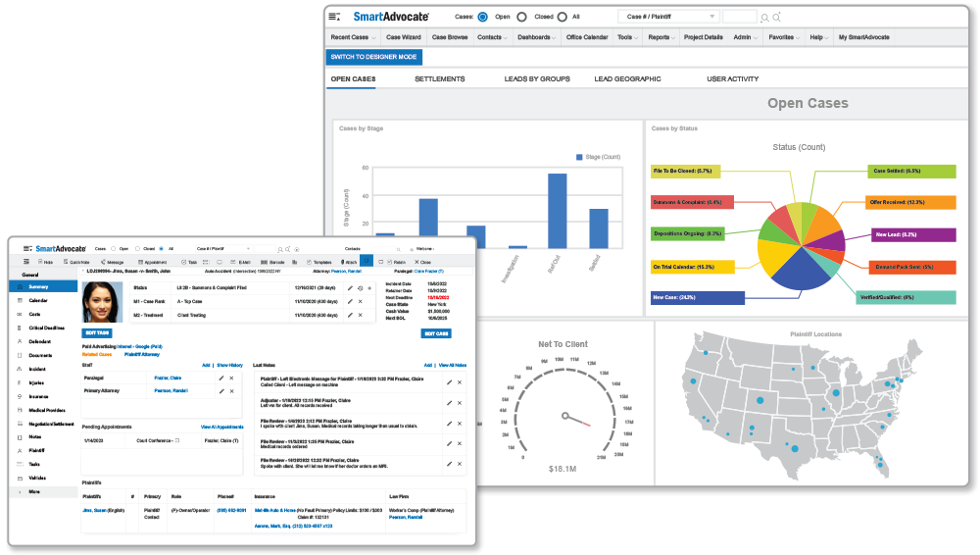
Task: Click the Edit Case button
Action: (436, 333)
